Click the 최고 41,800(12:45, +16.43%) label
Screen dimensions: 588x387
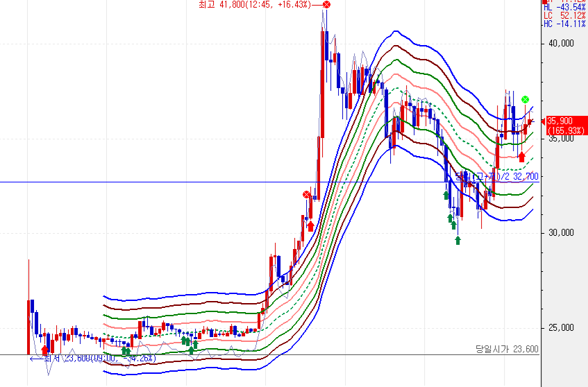coord(255,5)
